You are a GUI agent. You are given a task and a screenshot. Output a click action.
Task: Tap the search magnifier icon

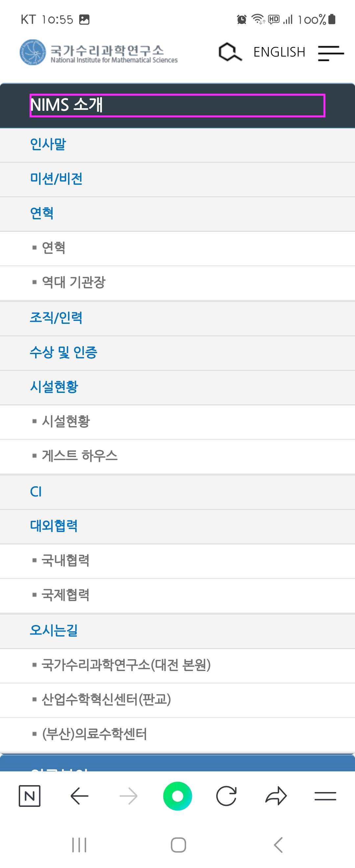pos(230,52)
